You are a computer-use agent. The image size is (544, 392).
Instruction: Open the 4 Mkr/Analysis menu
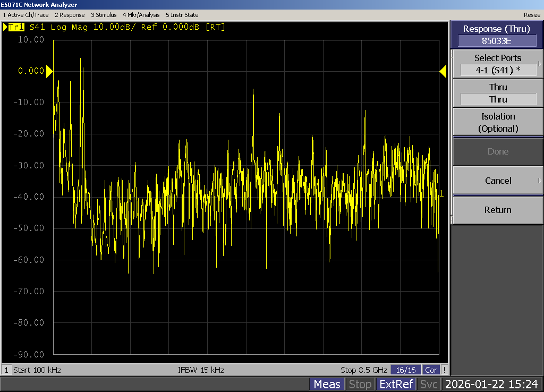[141, 15]
